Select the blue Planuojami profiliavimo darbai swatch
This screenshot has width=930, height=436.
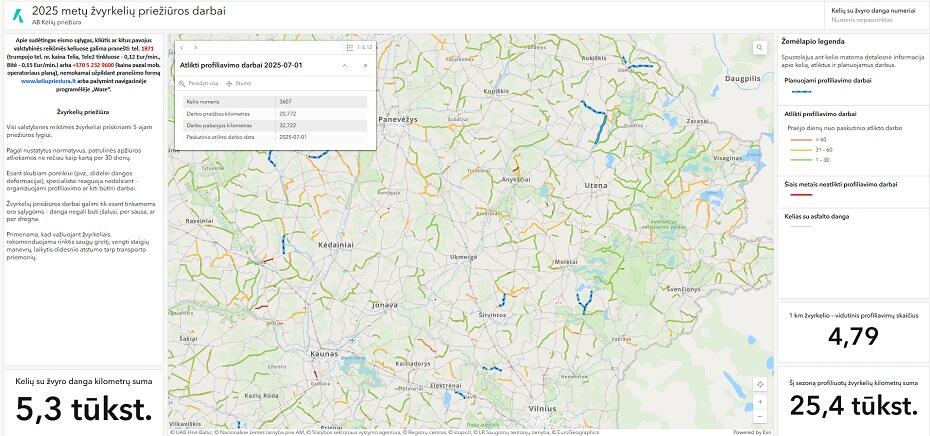pos(802,91)
